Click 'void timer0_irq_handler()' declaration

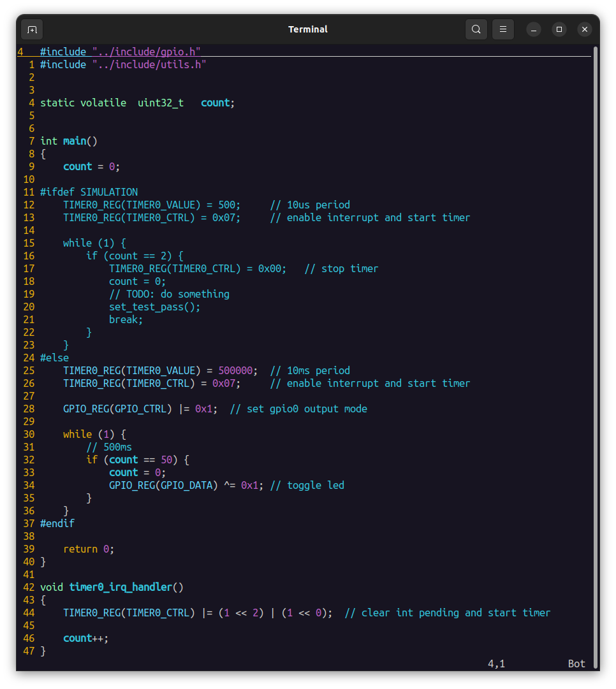pyautogui.click(x=112, y=587)
